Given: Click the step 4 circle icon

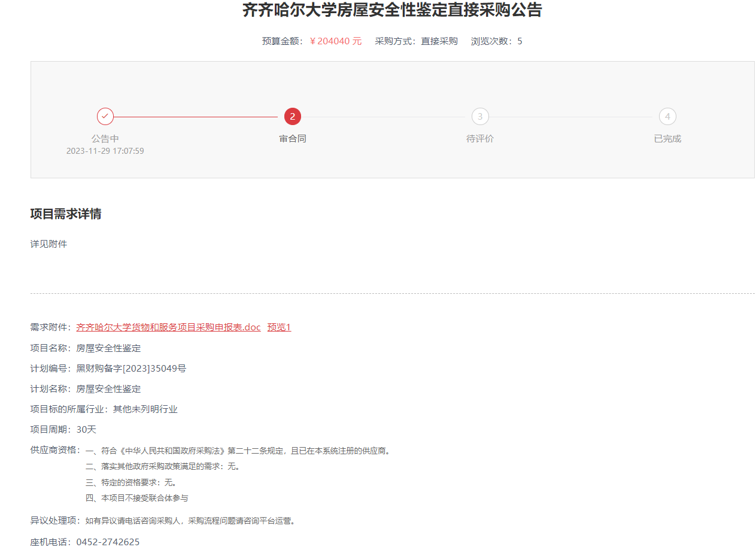Looking at the screenshot, I should (x=667, y=116).
